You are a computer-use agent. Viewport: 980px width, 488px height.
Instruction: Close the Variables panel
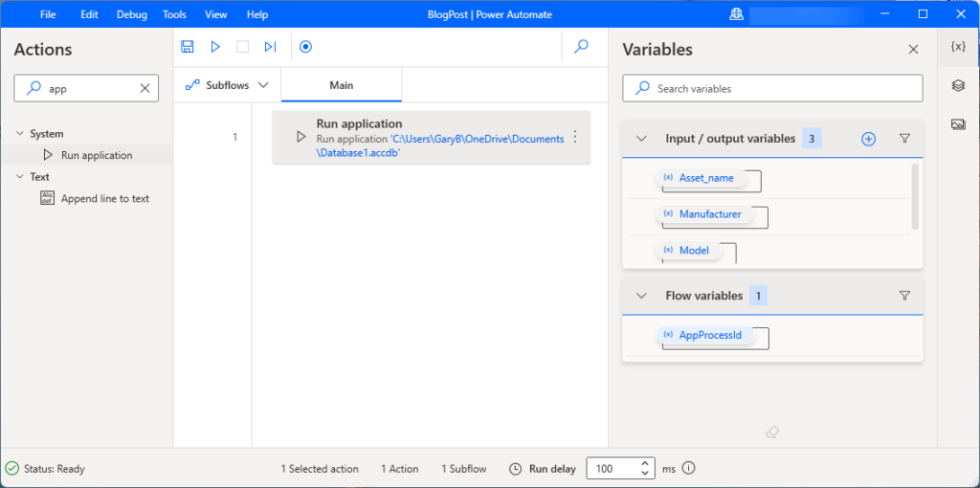[x=913, y=50]
